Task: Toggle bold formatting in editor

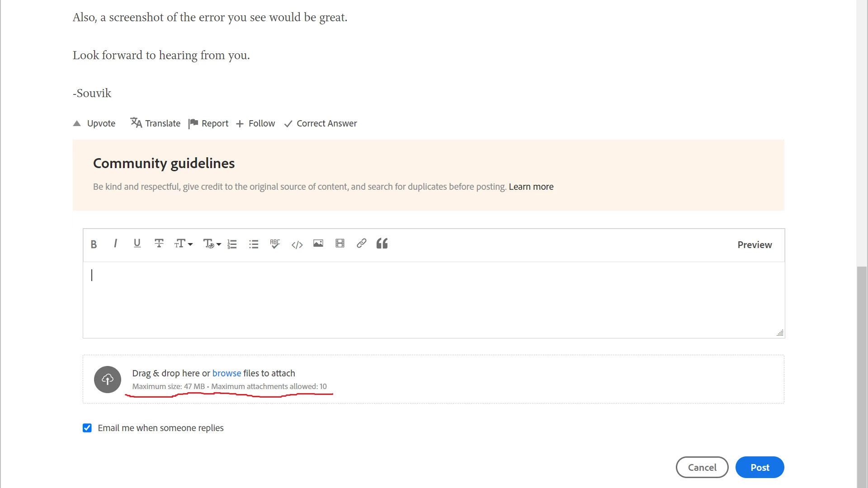Action: pyautogui.click(x=94, y=244)
